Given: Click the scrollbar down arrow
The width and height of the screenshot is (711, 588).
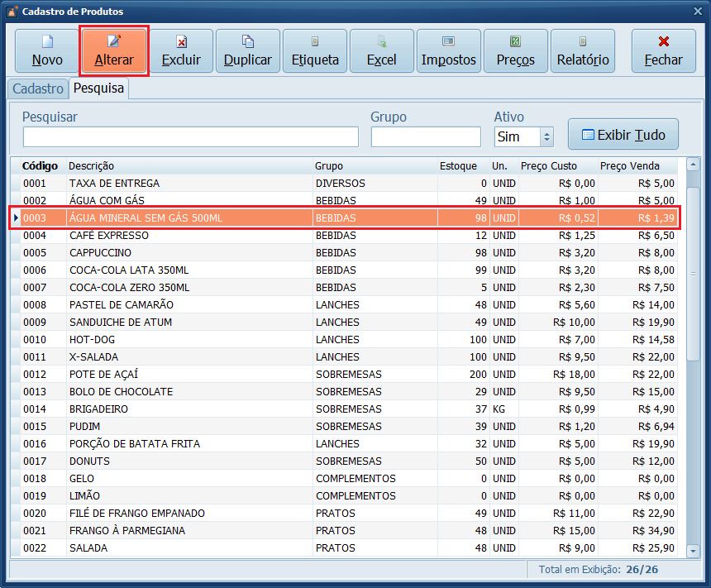Looking at the screenshot, I should (693, 549).
